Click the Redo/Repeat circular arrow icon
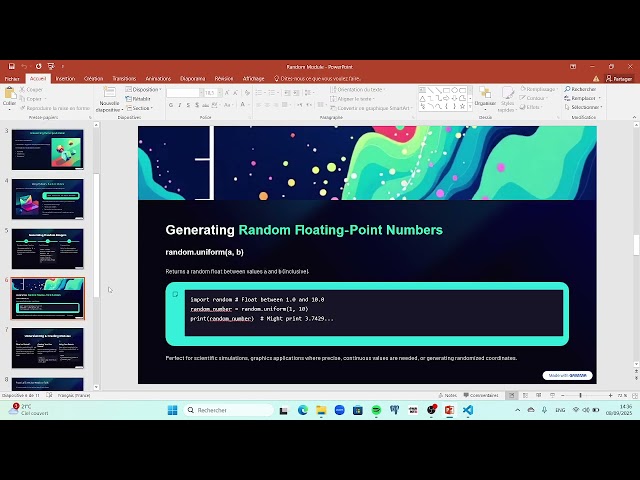 click(x=38, y=66)
